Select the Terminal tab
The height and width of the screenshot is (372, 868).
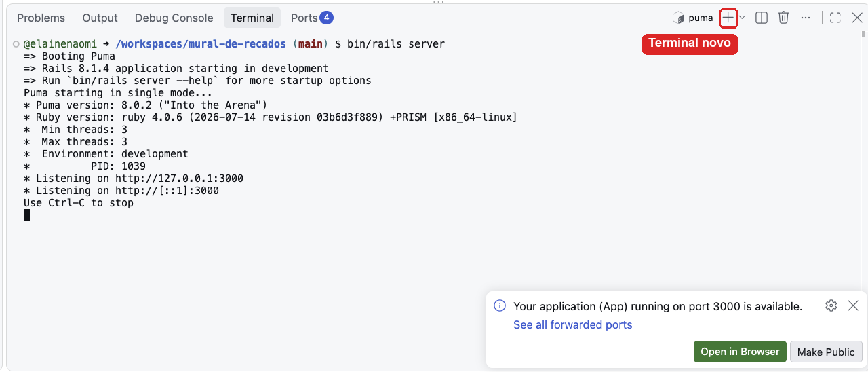point(252,18)
